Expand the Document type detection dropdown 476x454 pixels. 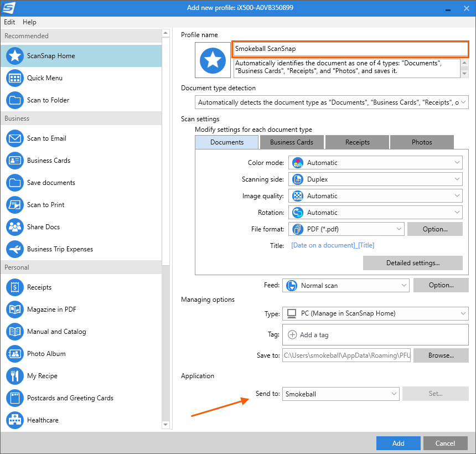tap(332, 102)
